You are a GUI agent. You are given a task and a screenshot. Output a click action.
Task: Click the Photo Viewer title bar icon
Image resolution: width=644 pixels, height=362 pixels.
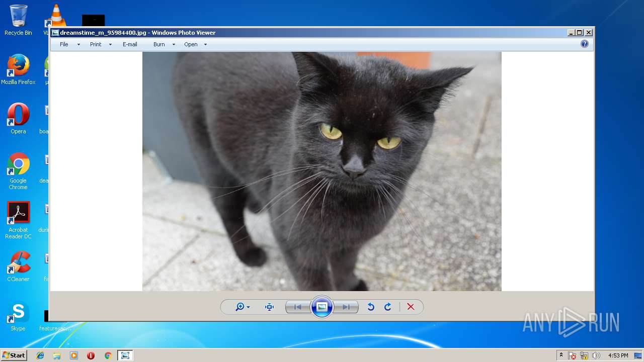(55, 33)
